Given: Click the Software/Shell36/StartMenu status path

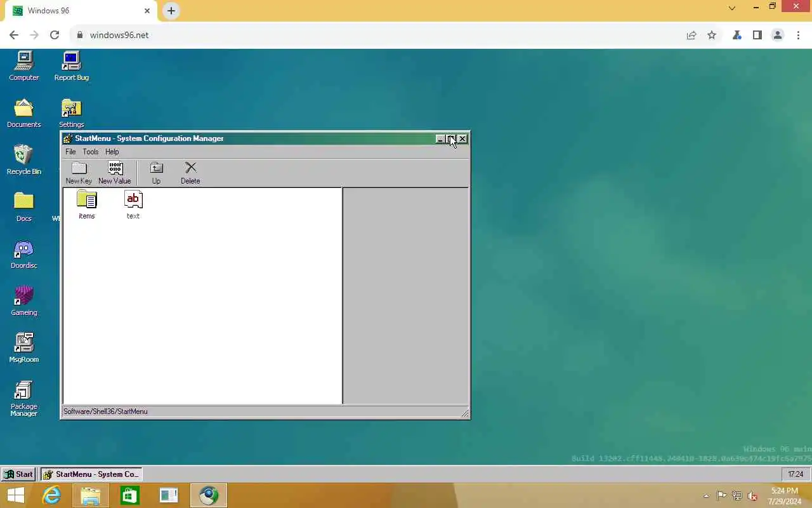Looking at the screenshot, I should point(105,411).
